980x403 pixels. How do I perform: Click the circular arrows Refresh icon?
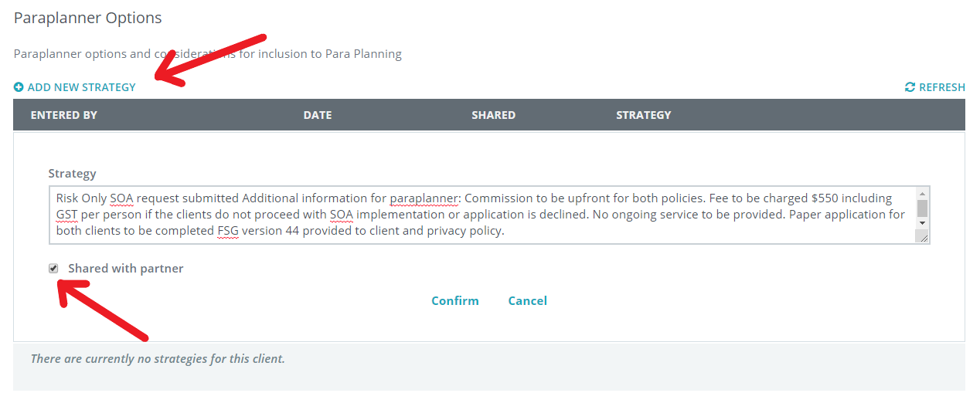click(x=910, y=88)
